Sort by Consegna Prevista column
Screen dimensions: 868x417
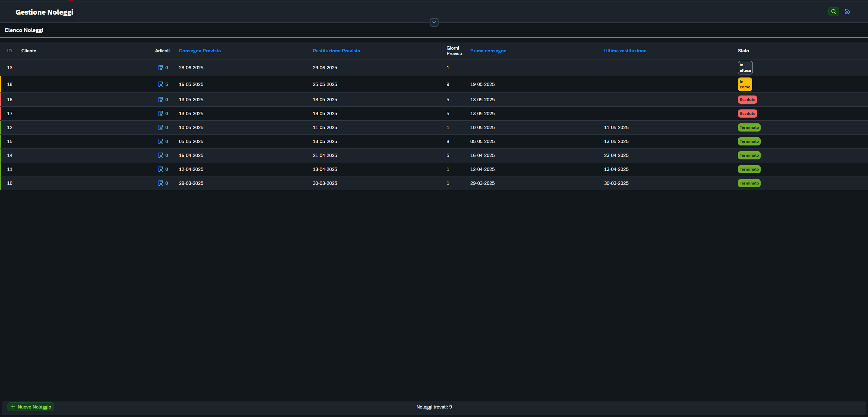pos(200,51)
